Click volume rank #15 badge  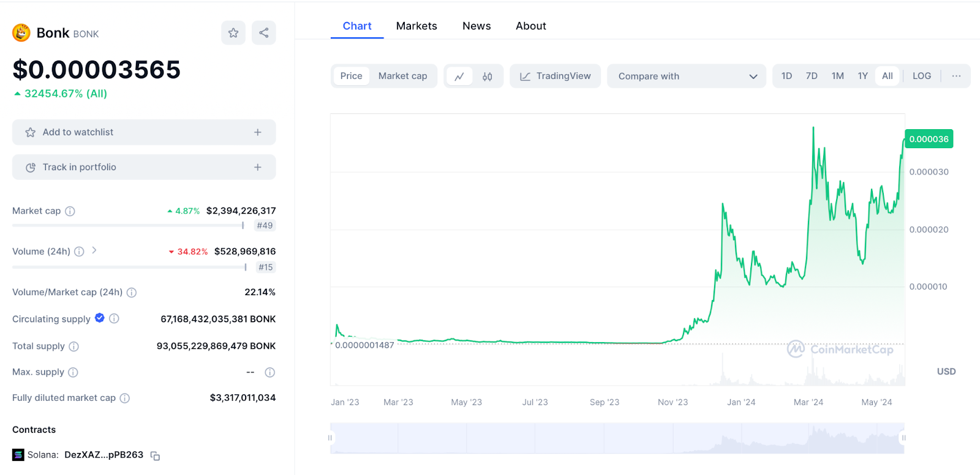266,267
